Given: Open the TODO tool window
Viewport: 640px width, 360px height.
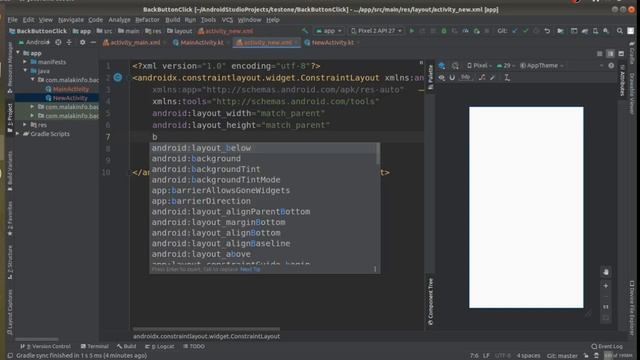Looking at the screenshot, I should 194,347.
